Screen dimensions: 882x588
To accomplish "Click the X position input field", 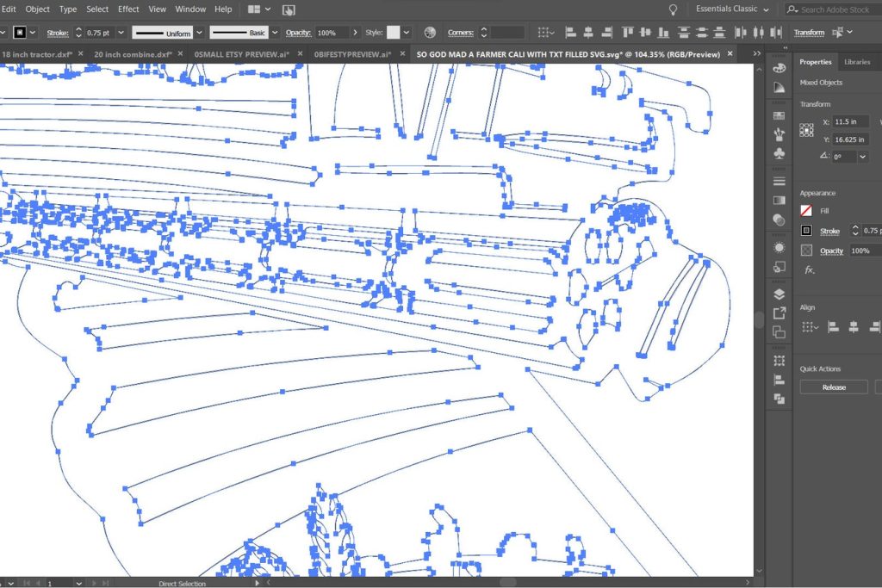I will tap(849, 122).
